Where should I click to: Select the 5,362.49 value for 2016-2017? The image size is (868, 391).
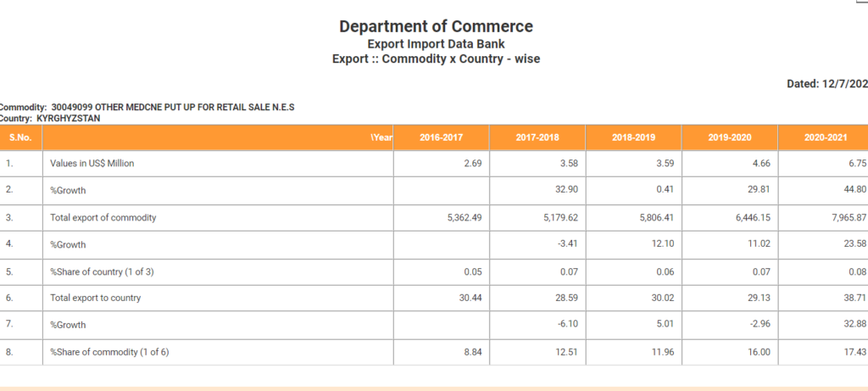tap(465, 218)
